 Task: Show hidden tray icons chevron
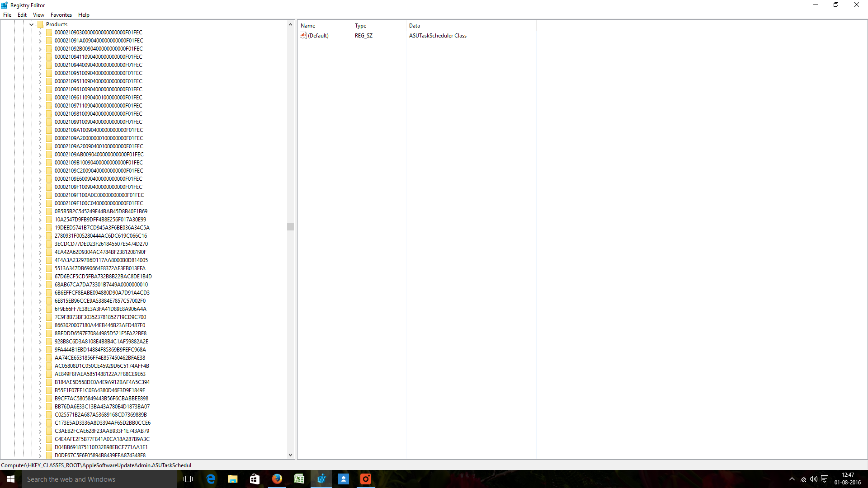coord(792,479)
